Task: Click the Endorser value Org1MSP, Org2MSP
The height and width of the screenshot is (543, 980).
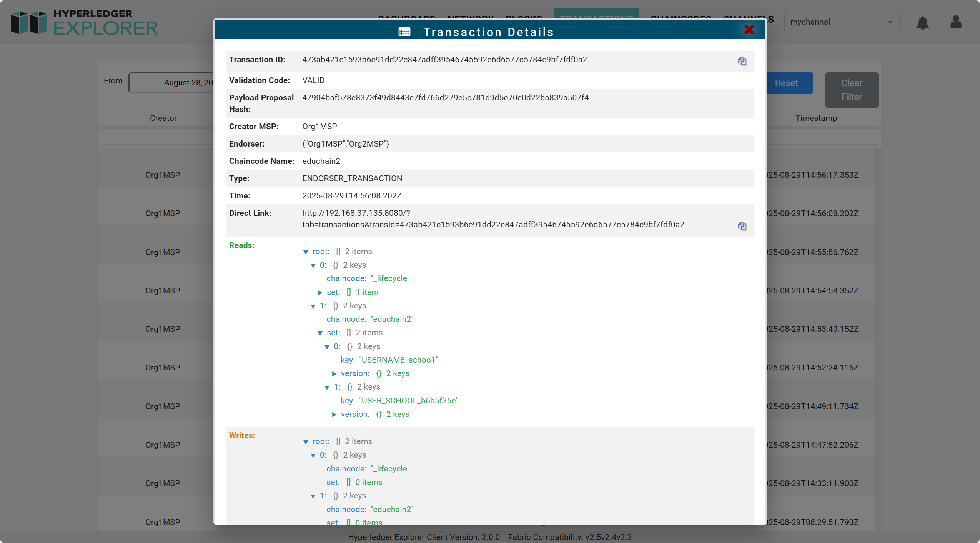Action: (x=346, y=144)
